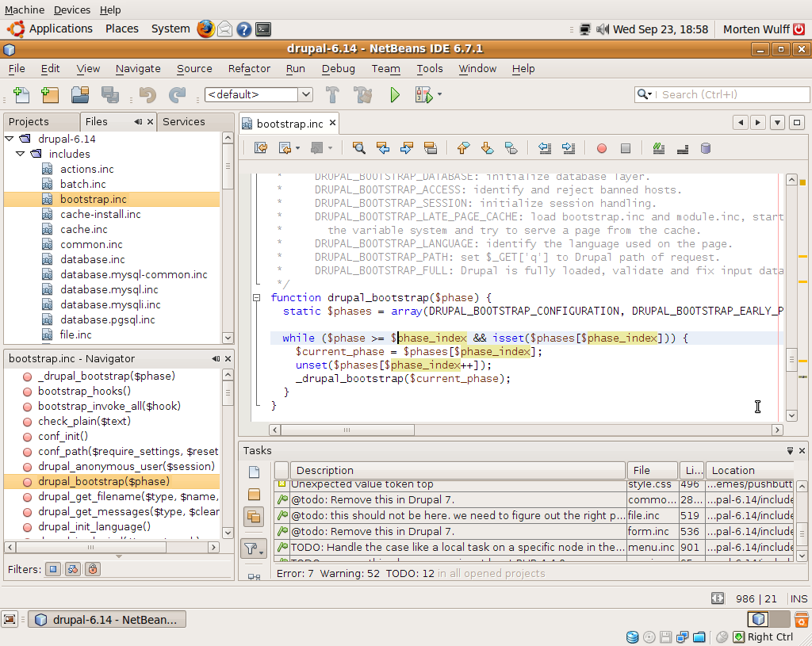Toggle the lock-icon Navigator filter button
The width and height of the screenshot is (812, 646).
point(92,569)
